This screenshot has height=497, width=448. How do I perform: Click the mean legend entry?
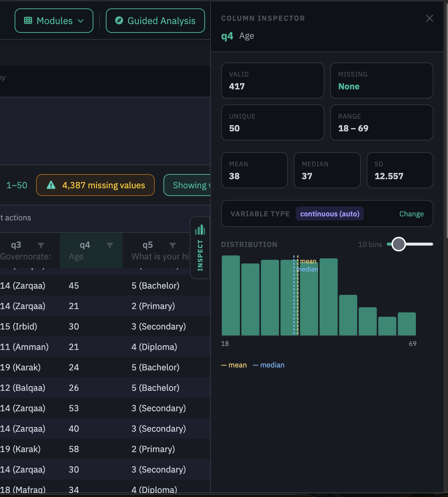pyautogui.click(x=234, y=365)
